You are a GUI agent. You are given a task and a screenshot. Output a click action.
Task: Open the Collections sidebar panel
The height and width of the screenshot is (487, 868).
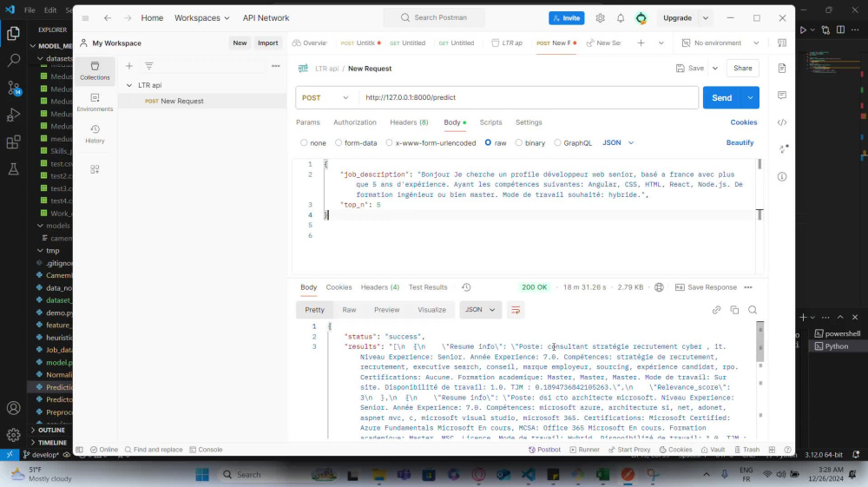point(95,71)
